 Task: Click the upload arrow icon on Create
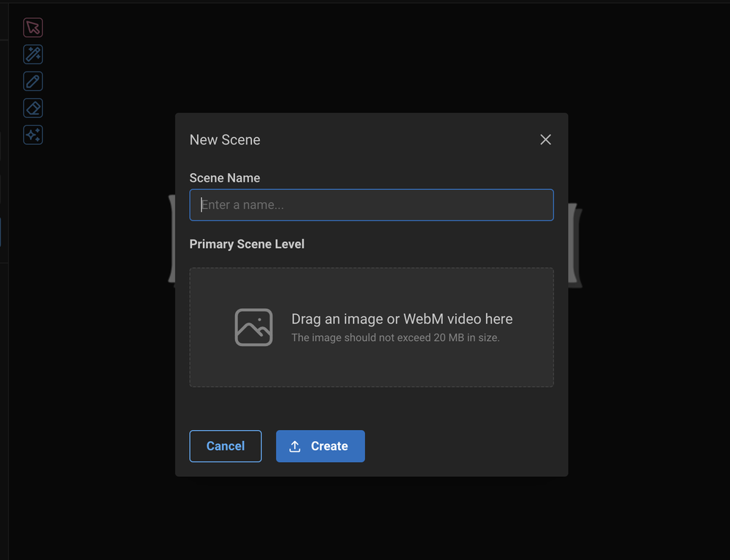pos(295,446)
